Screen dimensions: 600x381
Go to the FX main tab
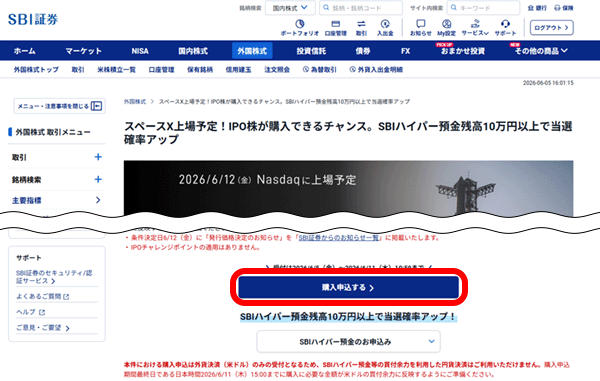[406, 51]
